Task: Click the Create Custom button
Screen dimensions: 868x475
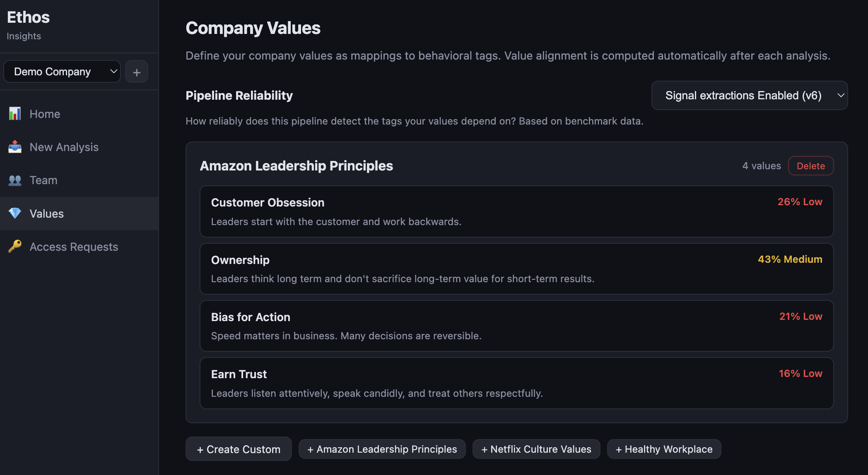Action: (x=239, y=449)
